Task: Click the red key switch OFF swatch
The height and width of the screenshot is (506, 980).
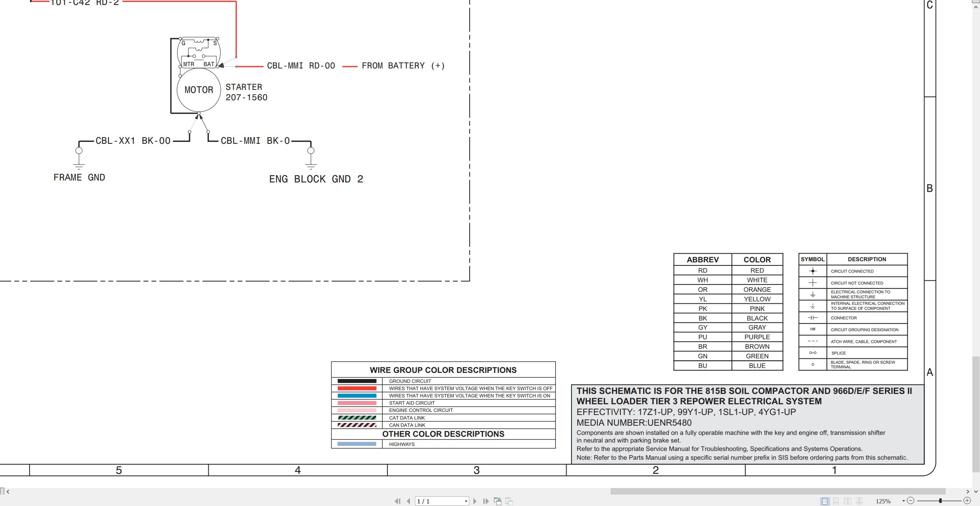Action: tap(357, 388)
